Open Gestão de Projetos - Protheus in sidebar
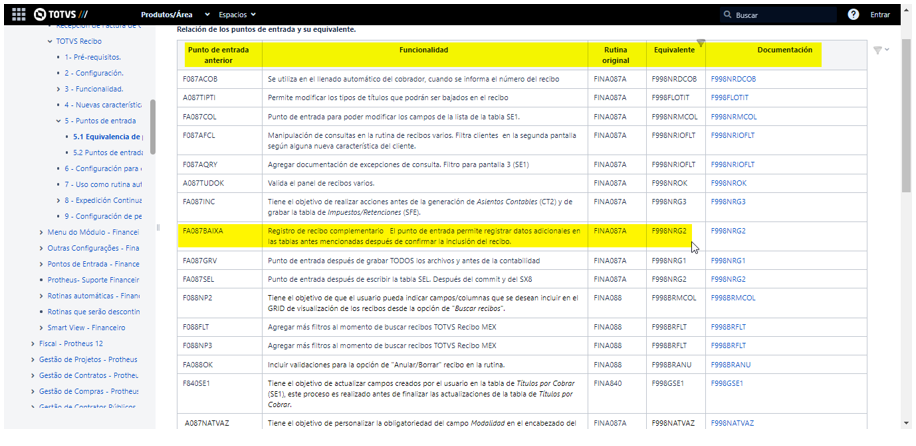Screen dimensions: 916x446 pos(88,359)
